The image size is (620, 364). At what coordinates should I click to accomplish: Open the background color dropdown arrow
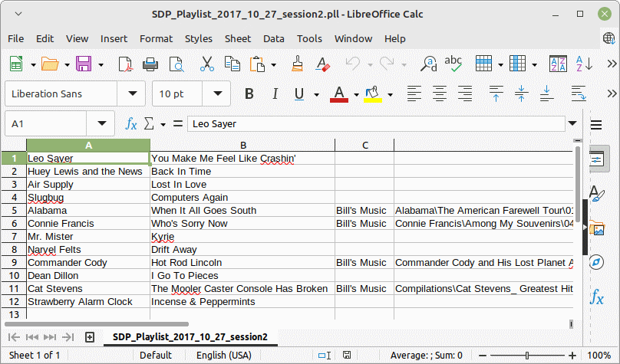click(391, 95)
